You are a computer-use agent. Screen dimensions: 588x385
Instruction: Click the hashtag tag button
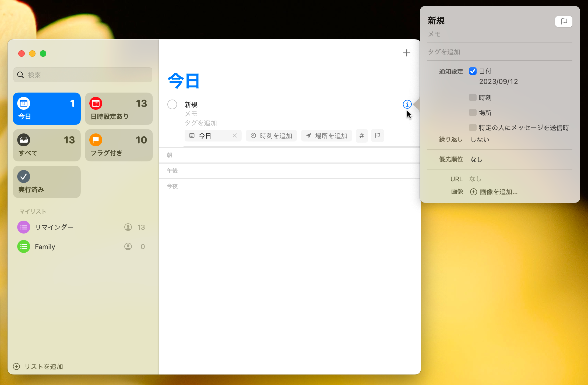361,136
